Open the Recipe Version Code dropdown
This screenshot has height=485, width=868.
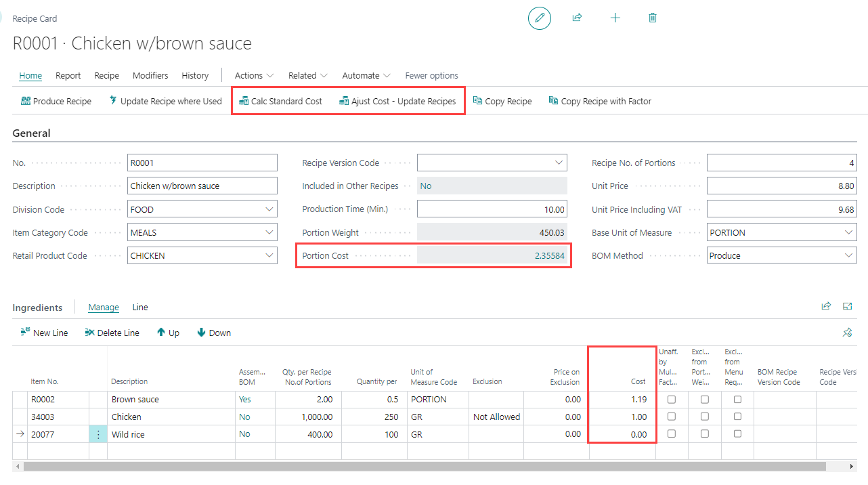tap(559, 163)
